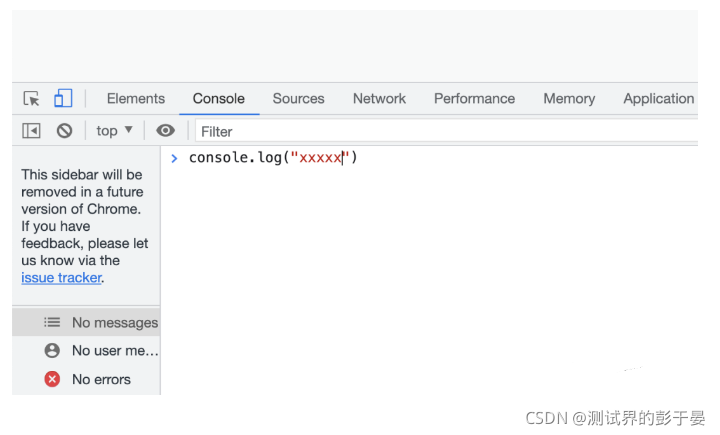Activate the inspect element picker icon
Image resolution: width=720 pixels, height=435 pixels.
pos(32,98)
